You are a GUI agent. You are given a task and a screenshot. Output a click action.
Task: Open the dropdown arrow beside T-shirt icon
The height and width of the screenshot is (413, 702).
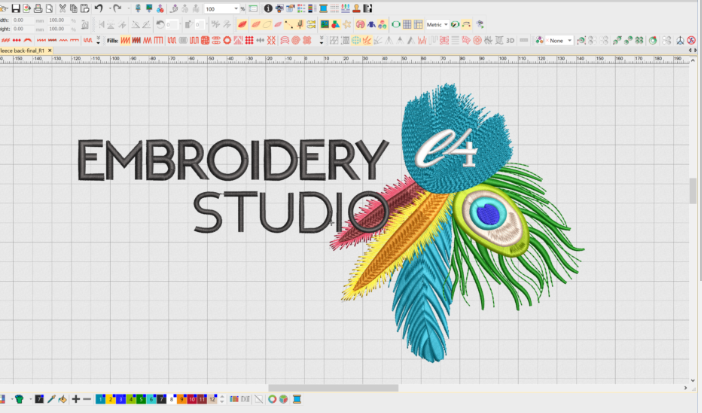point(30,399)
